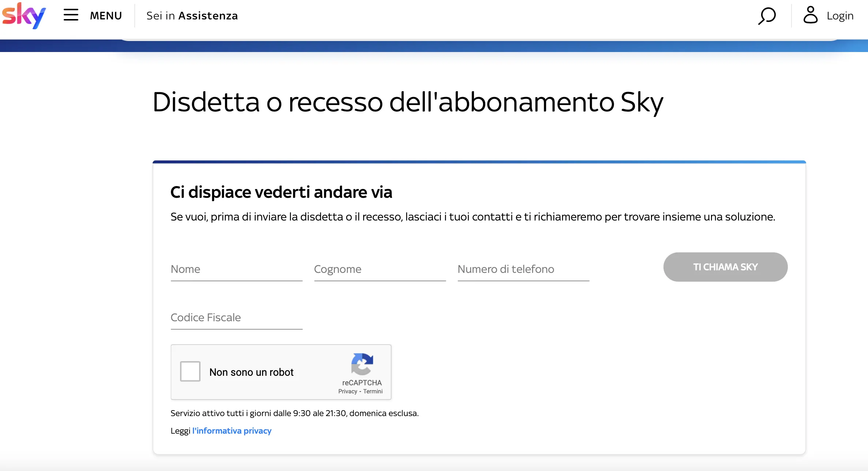Open the Login link
The height and width of the screenshot is (471, 868).
[840, 16]
